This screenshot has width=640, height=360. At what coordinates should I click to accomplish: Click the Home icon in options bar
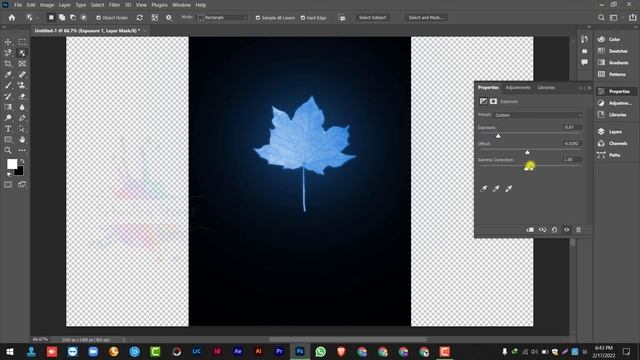[x=12, y=18]
